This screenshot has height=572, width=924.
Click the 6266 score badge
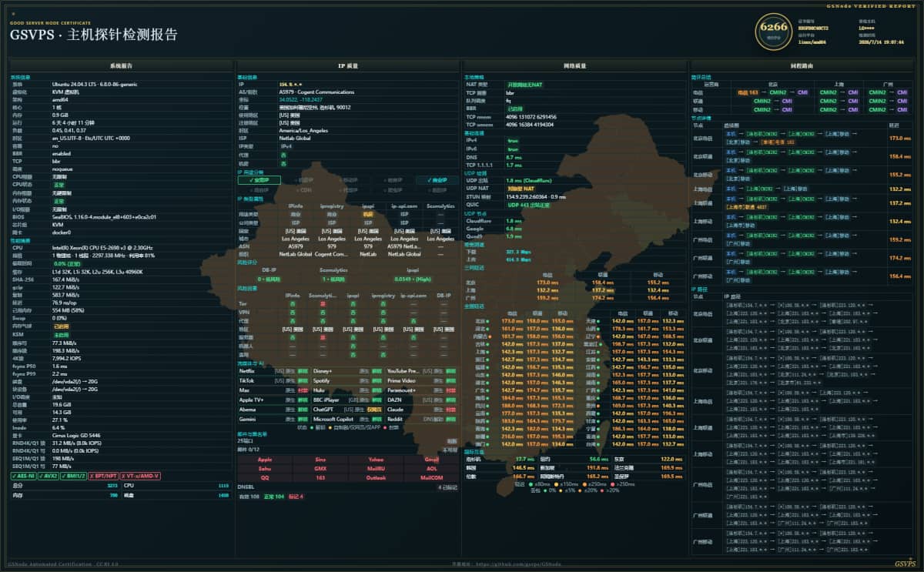[x=773, y=31]
